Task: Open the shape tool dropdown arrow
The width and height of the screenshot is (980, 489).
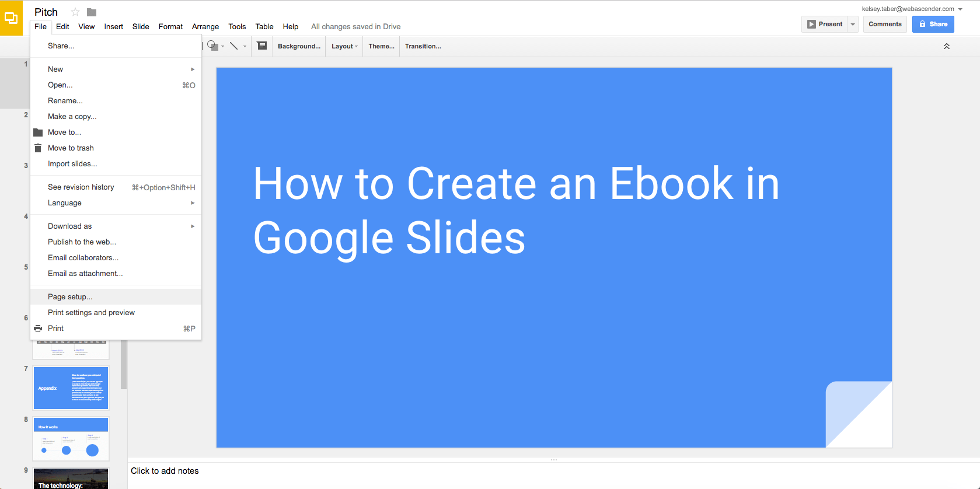Action: tap(222, 46)
